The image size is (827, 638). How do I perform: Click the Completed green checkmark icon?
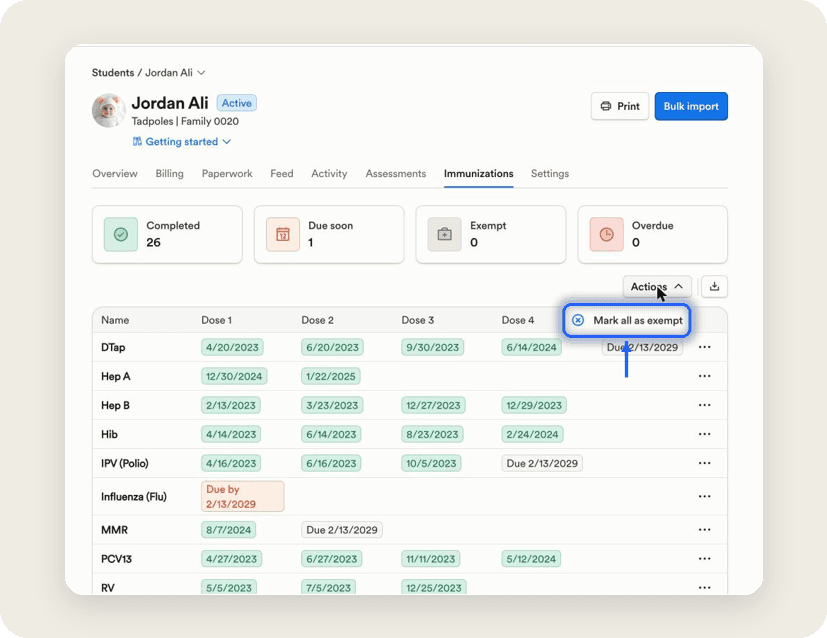[x=121, y=234]
